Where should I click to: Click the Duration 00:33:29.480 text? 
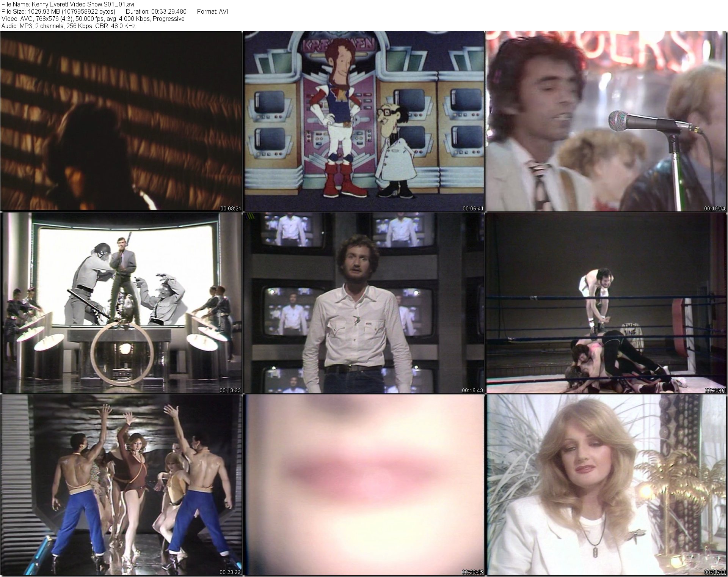point(156,11)
